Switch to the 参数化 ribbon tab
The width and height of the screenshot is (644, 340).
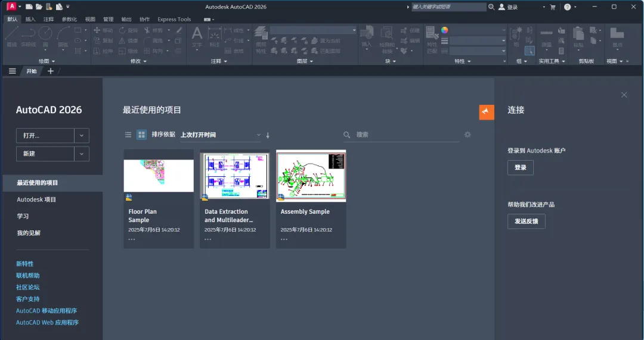coord(69,19)
